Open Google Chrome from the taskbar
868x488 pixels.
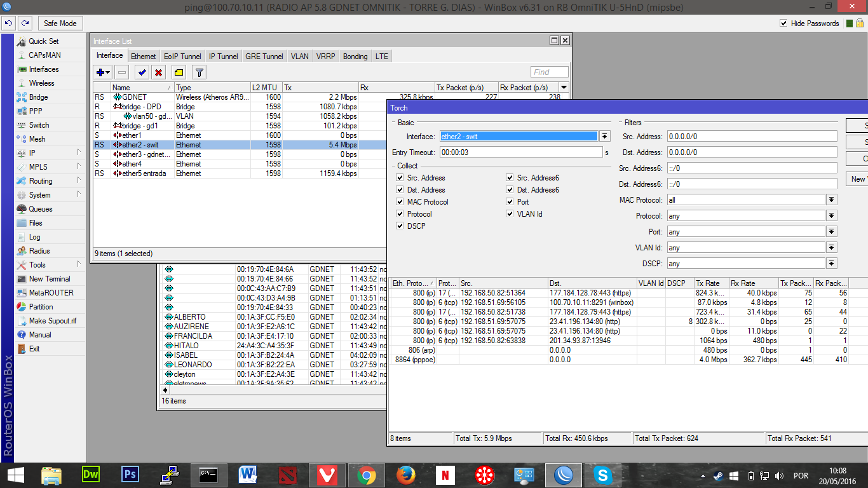pyautogui.click(x=365, y=475)
